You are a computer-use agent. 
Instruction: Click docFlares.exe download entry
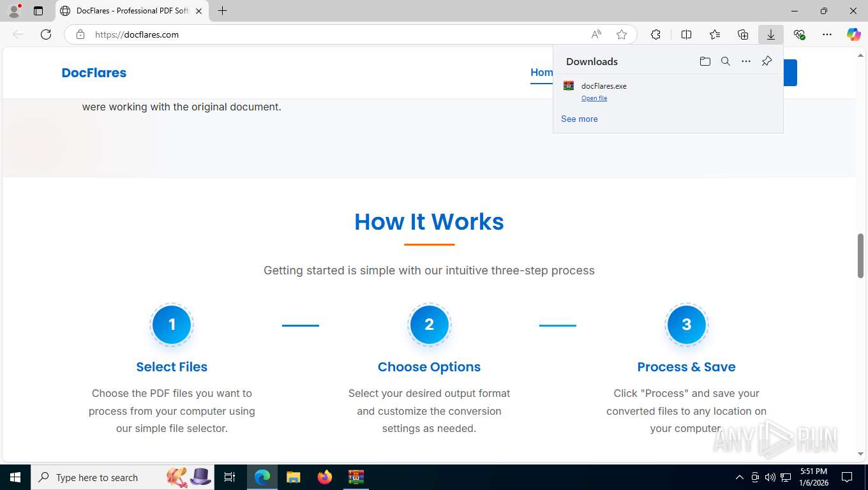[x=668, y=91]
